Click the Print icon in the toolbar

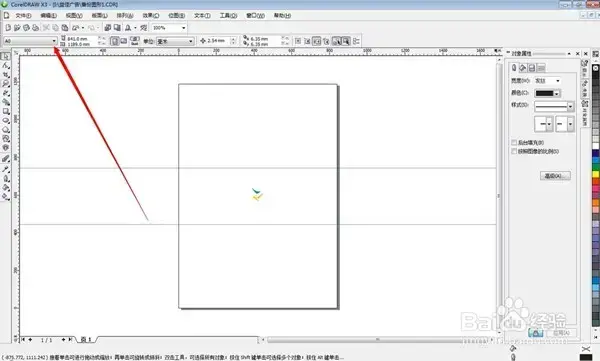coord(36,28)
